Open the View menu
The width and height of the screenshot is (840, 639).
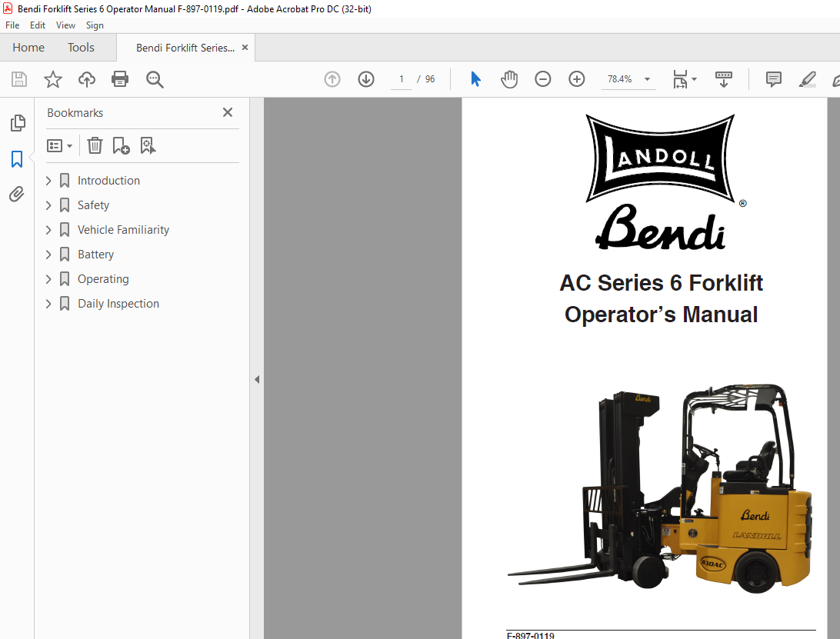(65, 25)
